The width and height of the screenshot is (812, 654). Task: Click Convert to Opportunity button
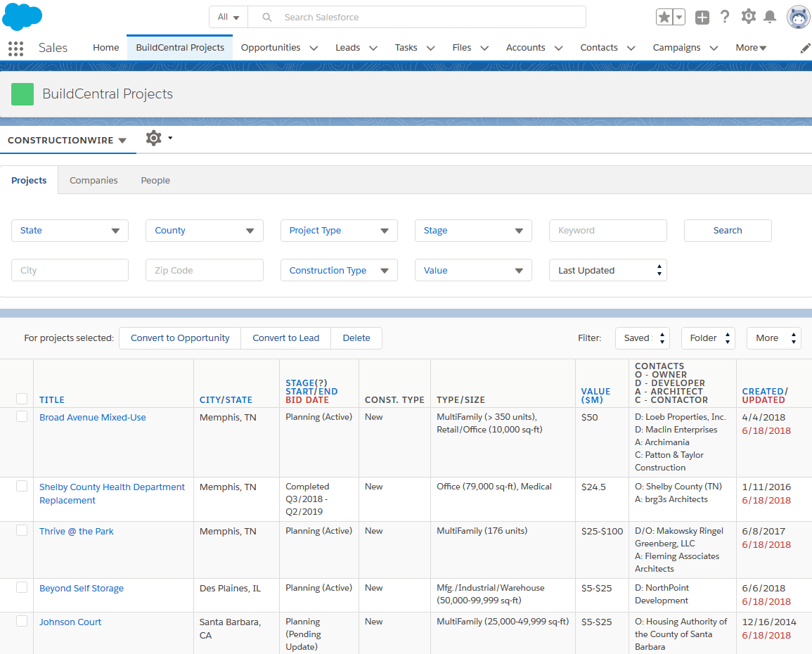pos(180,338)
